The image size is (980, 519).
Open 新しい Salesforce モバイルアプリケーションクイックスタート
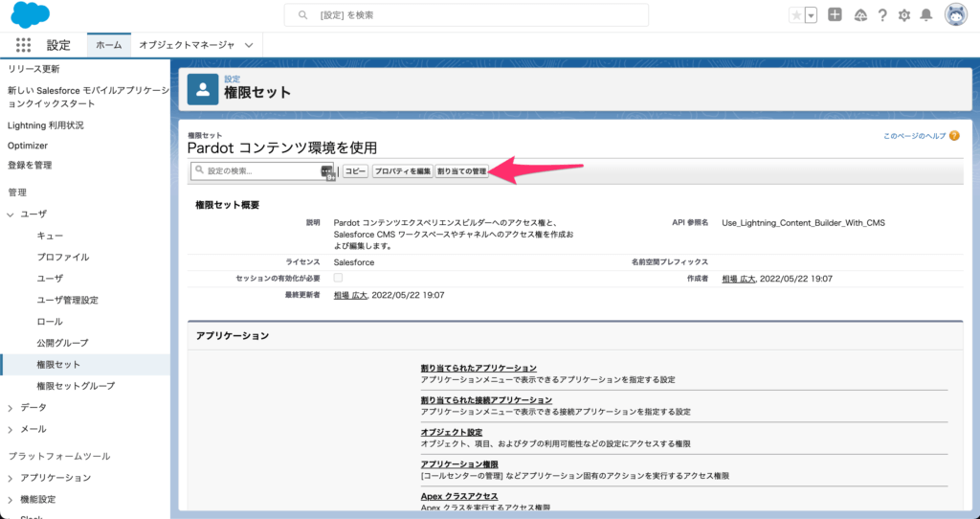point(88,97)
